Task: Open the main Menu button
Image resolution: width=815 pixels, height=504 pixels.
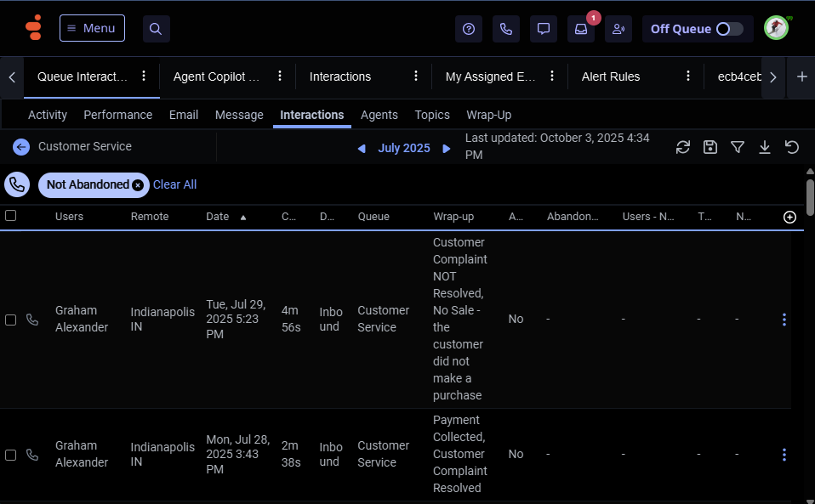Action: (x=92, y=28)
